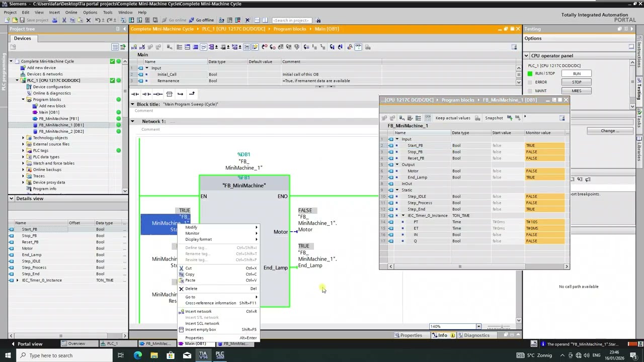
Task: Click the Redo arrow in toolbar
Action: (109, 20)
